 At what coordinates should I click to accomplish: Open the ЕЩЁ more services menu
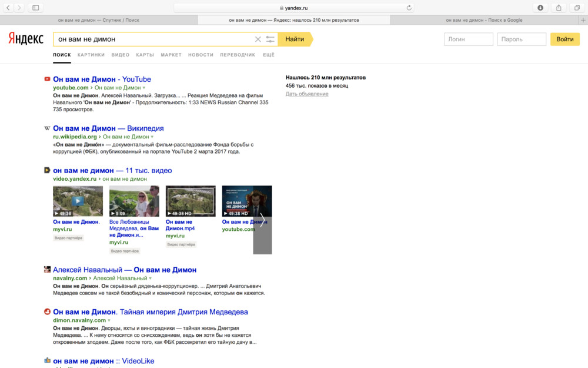[269, 55]
